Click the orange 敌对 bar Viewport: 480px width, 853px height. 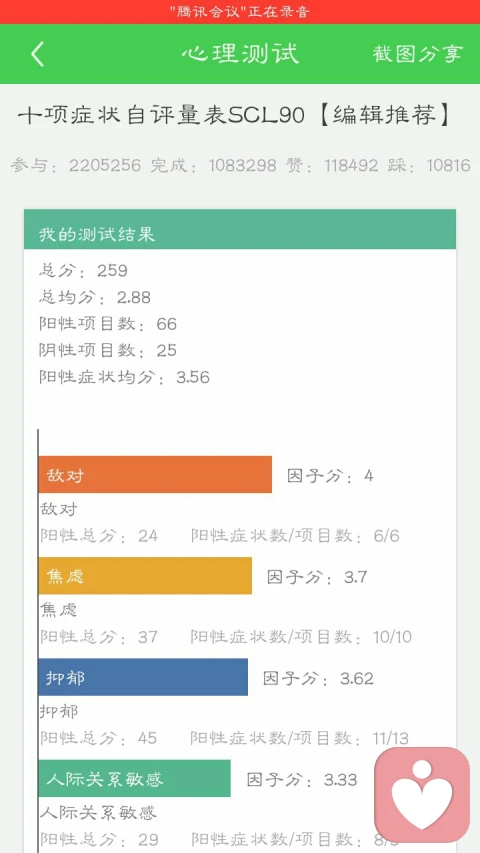155,474
